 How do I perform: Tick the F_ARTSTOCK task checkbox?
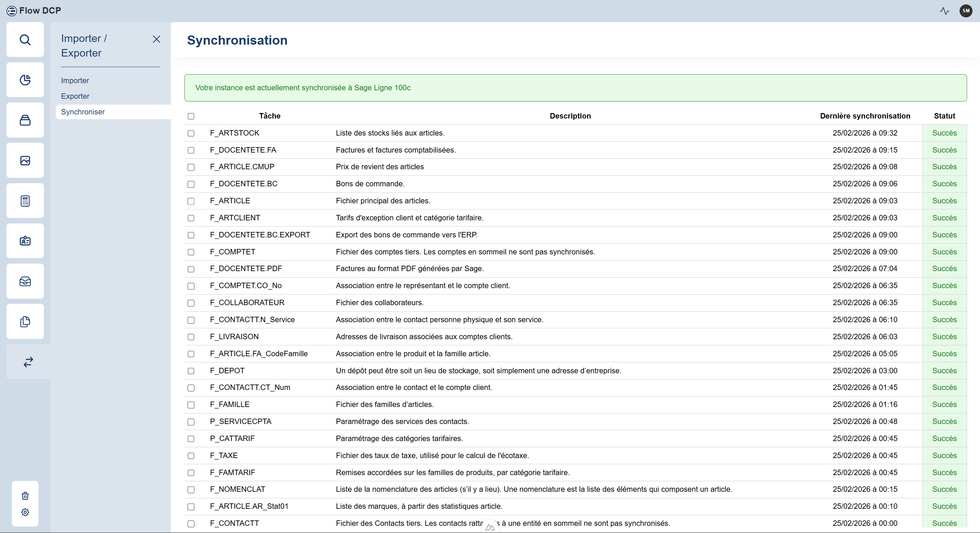click(191, 133)
